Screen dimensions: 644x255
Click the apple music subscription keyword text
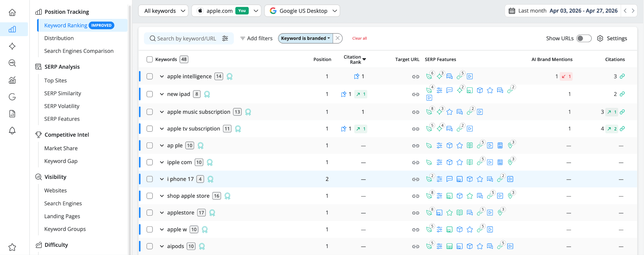(199, 112)
